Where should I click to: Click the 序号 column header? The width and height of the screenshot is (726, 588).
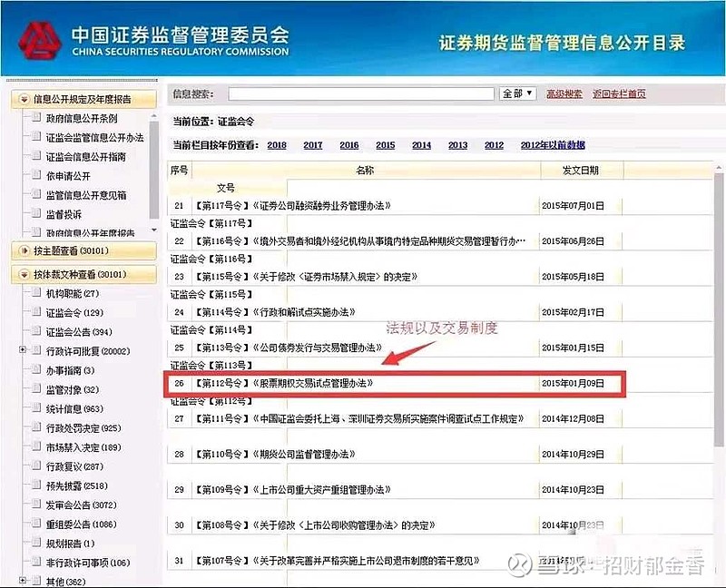(179, 171)
